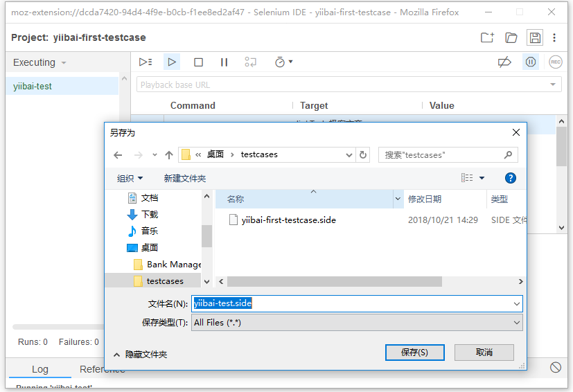The width and height of the screenshot is (573, 392).
Task: Select Bank Manage folder in tree
Action: [168, 264]
